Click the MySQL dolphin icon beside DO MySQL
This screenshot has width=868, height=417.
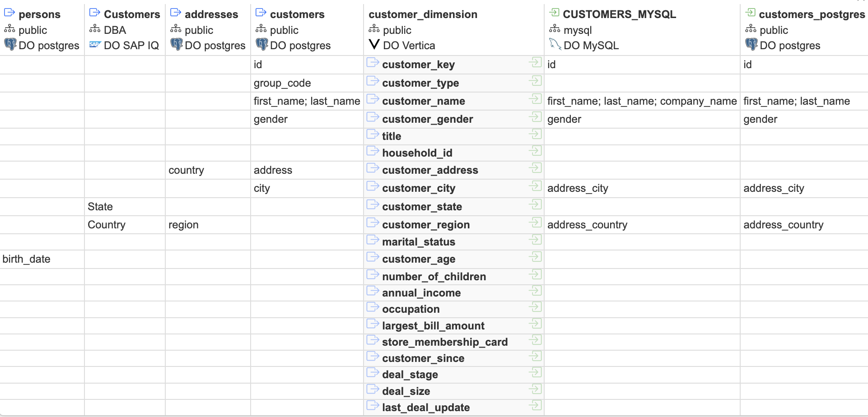coord(555,44)
